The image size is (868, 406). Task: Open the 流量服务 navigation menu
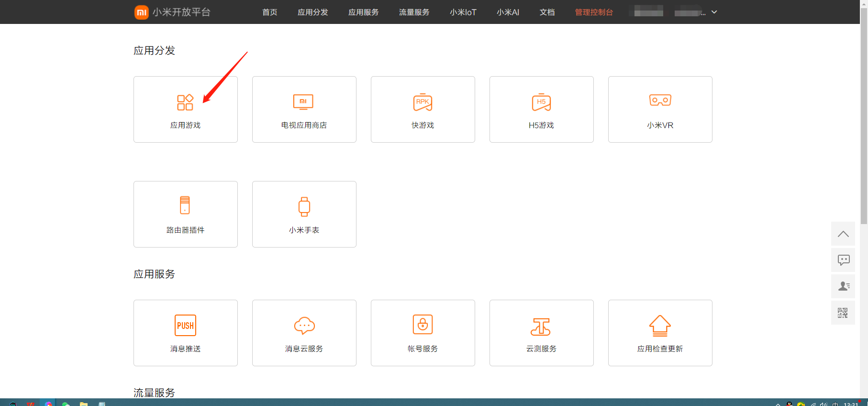coord(414,12)
